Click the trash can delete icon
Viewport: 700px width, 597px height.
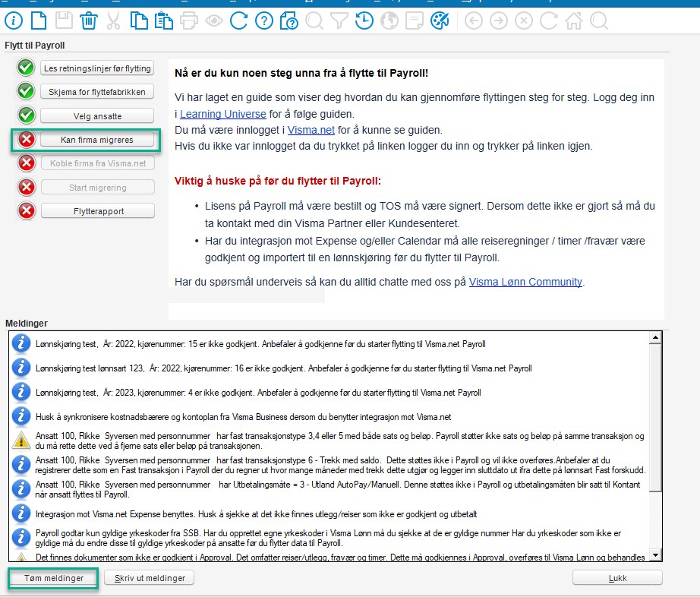(89, 21)
